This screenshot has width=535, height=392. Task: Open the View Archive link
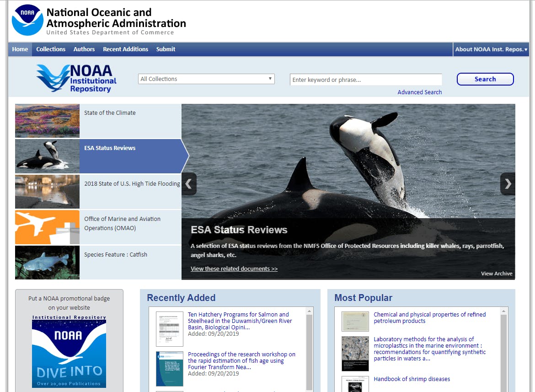tap(497, 274)
